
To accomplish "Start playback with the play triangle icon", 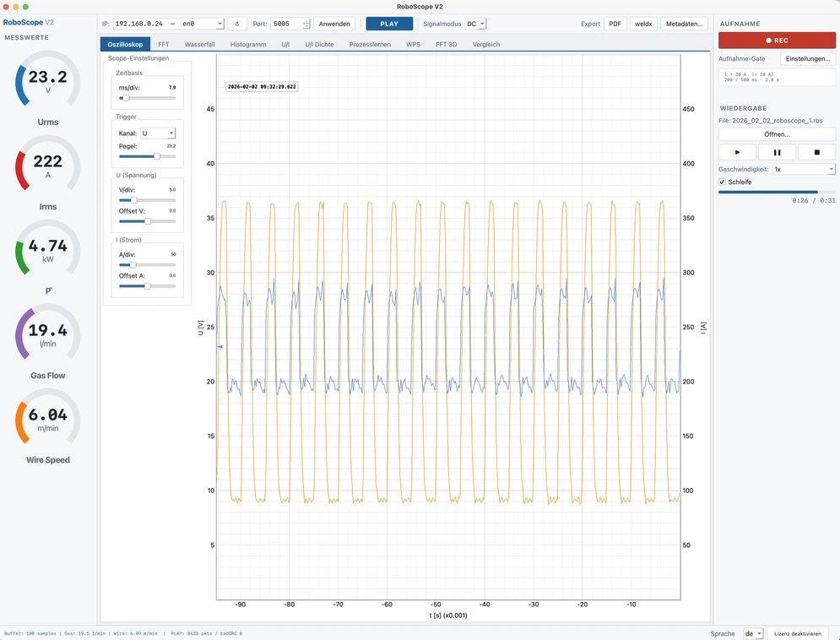I will pyautogui.click(x=737, y=152).
